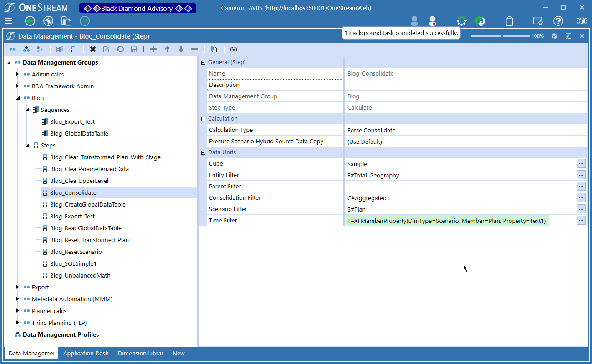This screenshot has width=592, height=364.
Task: Click the forward arrow icon
Action: click(x=85, y=21)
